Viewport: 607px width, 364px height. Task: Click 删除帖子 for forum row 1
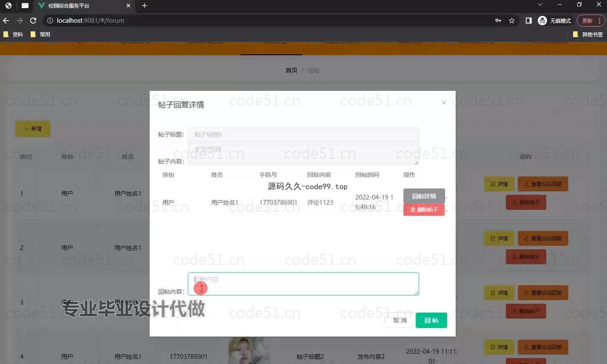tap(526, 203)
